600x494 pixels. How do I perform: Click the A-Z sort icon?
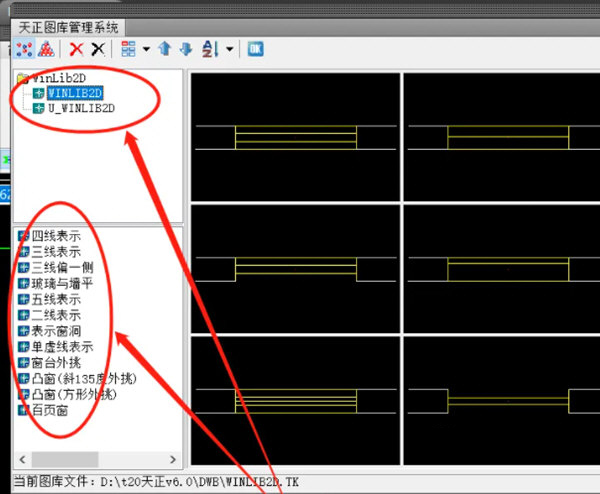pyautogui.click(x=210, y=49)
